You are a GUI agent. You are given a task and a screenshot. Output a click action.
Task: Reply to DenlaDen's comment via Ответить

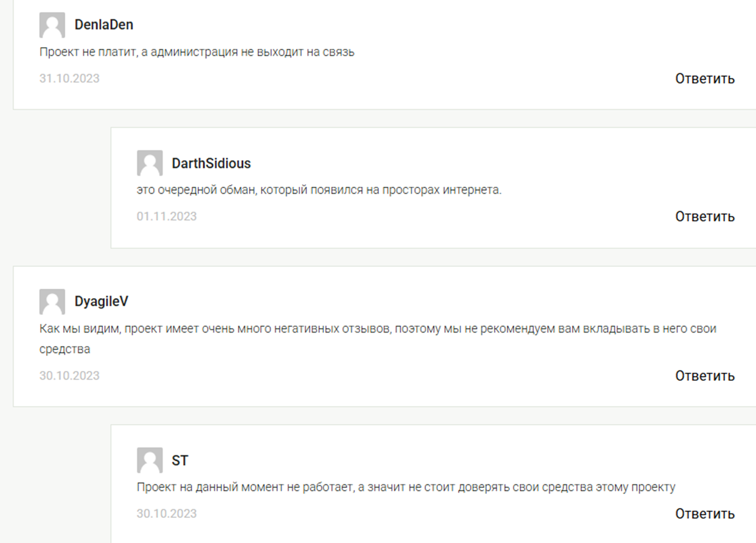[704, 79]
